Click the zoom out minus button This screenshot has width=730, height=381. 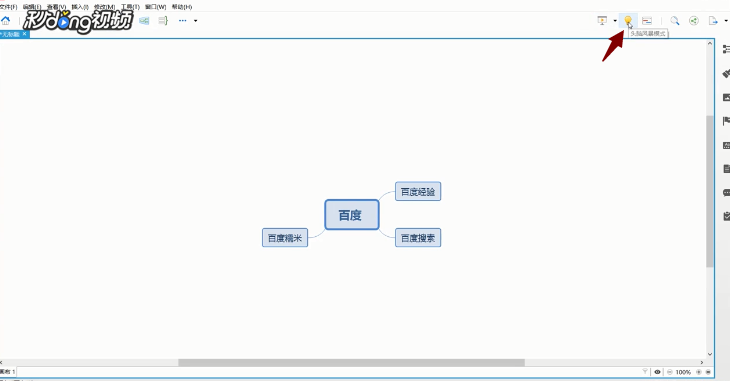coord(669,372)
